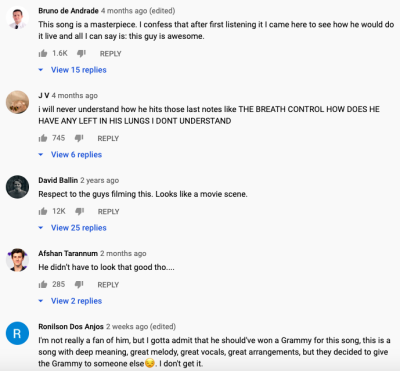The image size is (400, 371).
Task: Like Bruno de Andrade's comment
Action: point(43,53)
